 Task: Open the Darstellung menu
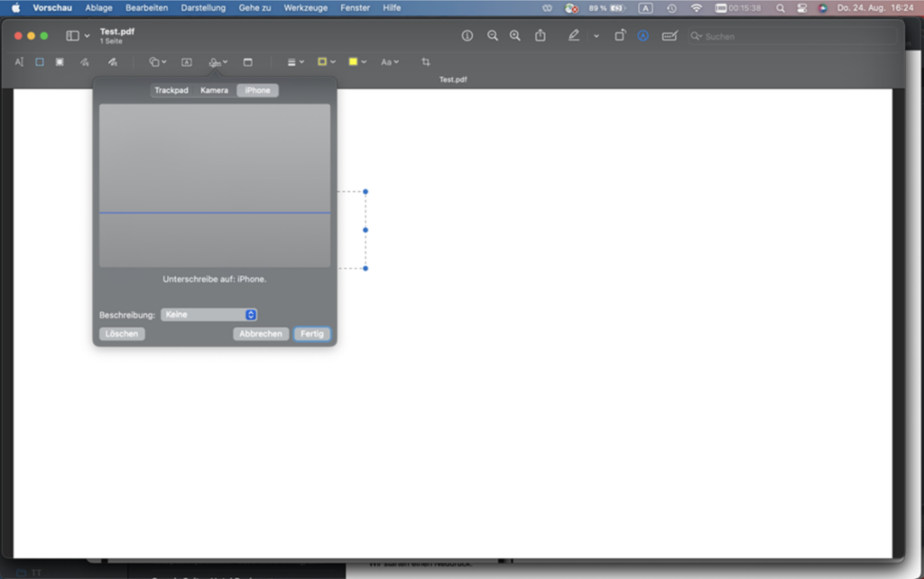coord(203,7)
